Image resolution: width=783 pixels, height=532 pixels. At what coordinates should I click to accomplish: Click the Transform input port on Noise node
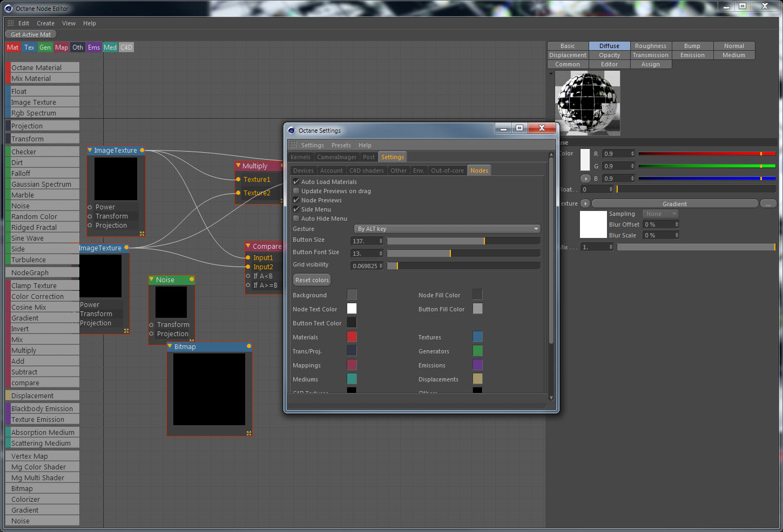click(x=151, y=325)
